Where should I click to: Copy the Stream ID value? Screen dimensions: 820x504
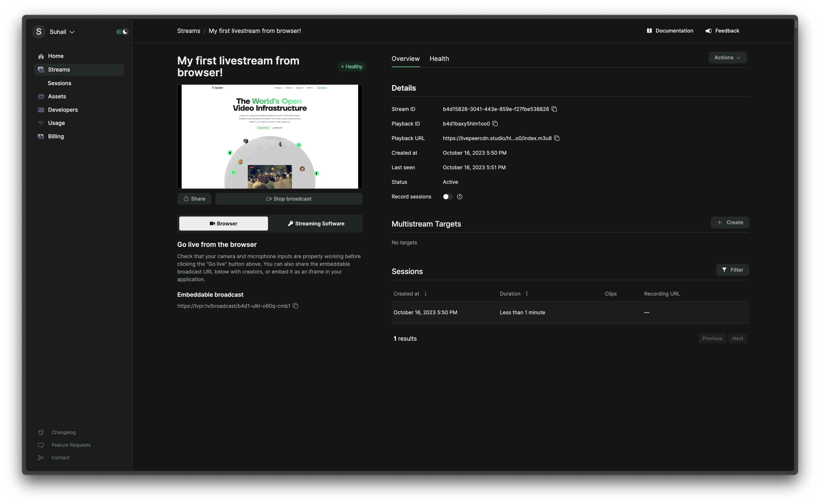[554, 109]
